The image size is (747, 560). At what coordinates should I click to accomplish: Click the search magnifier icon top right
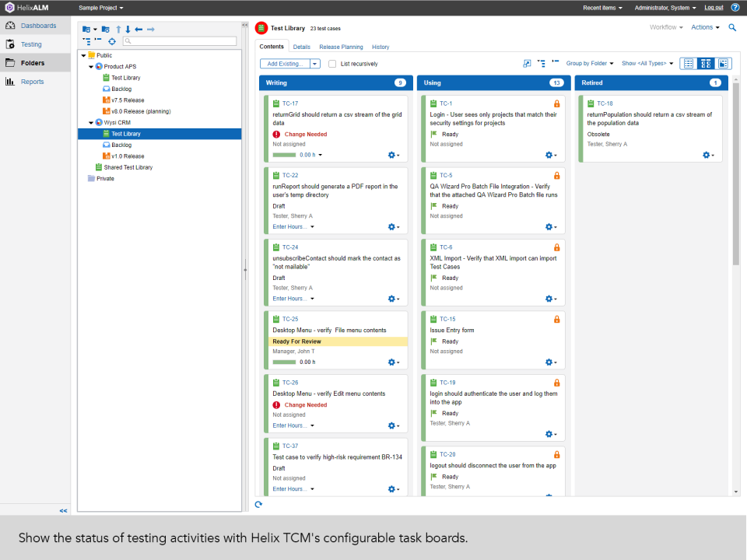(x=733, y=28)
